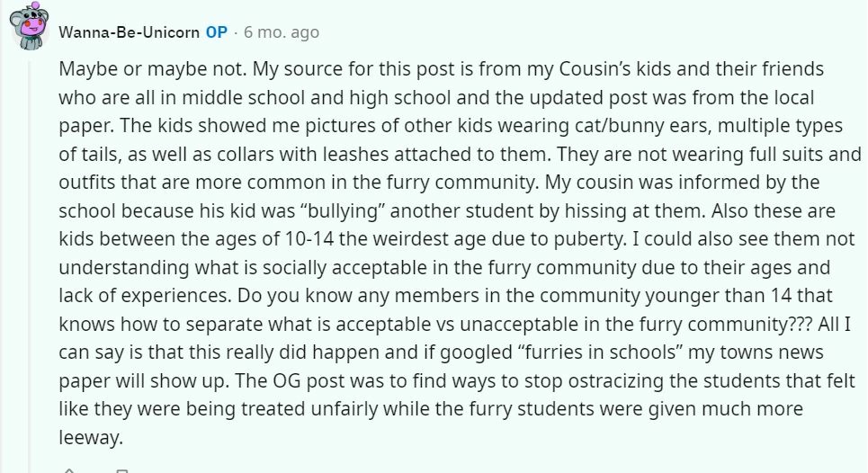Upvote the comment with the up arrow
The height and width of the screenshot is (473, 868).
click(x=68, y=469)
